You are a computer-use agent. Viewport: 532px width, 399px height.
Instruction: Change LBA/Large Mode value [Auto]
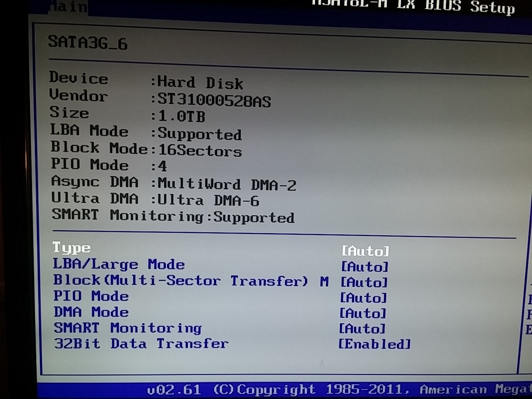click(x=365, y=266)
